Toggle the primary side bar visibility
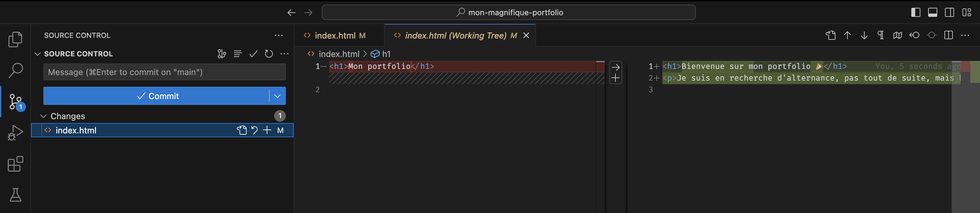The image size is (980, 213). [915, 13]
